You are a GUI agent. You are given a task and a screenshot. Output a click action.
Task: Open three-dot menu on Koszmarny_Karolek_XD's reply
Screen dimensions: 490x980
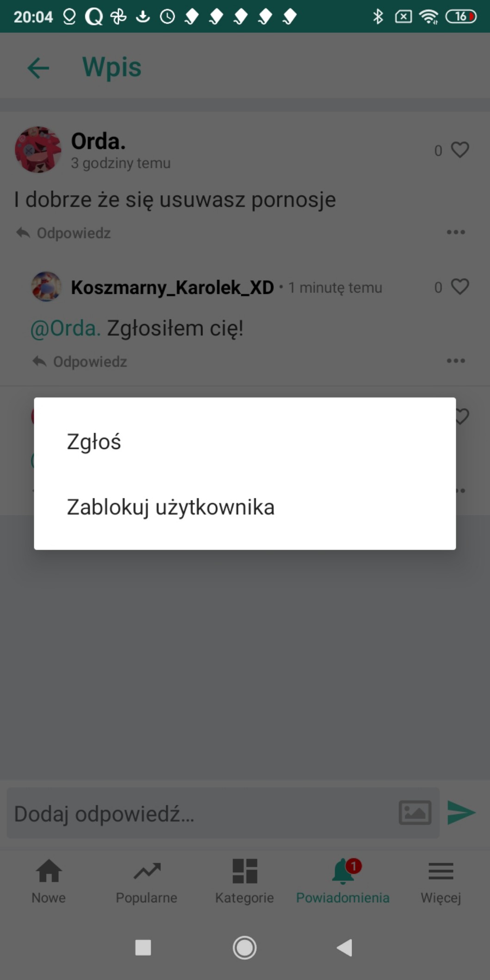click(x=456, y=361)
